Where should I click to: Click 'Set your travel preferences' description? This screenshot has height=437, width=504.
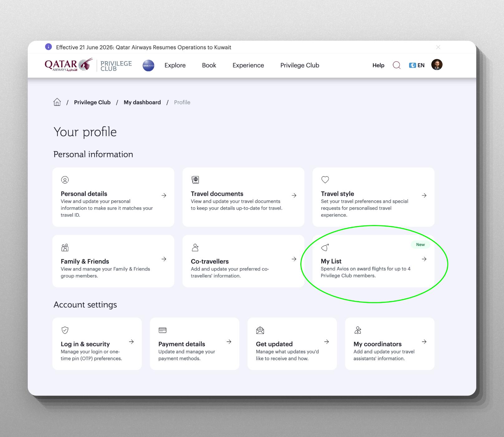click(x=364, y=208)
